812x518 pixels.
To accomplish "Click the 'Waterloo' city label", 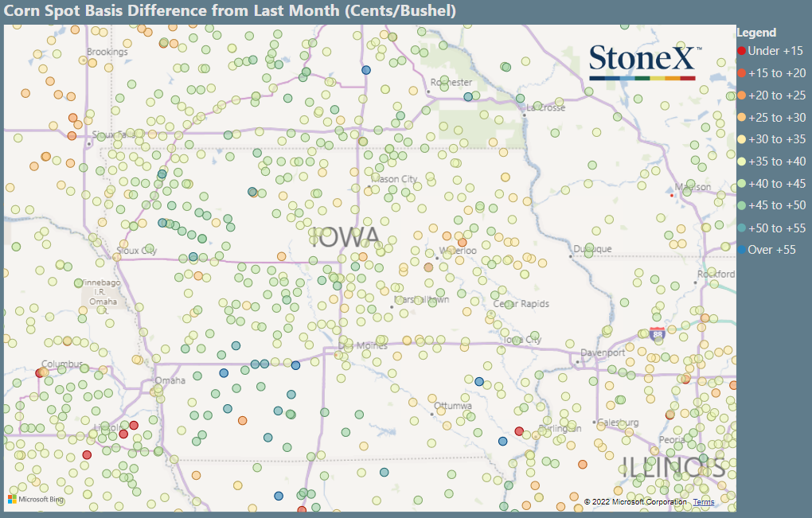I will [x=458, y=251].
